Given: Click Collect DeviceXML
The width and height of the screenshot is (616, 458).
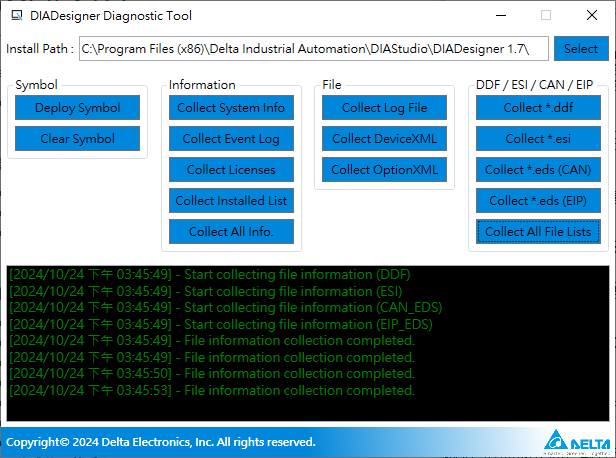Looking at the screenshot, I should pyautogui.click(x=384, y=139).
